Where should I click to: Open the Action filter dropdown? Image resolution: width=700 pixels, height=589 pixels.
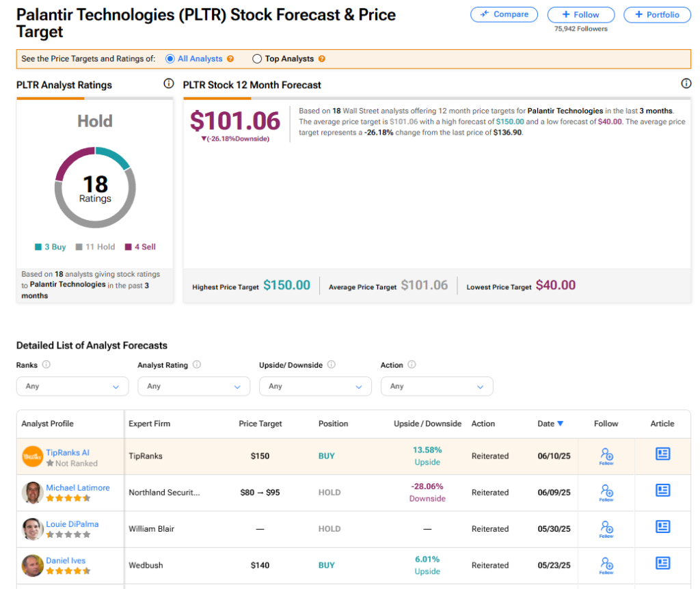437,387
